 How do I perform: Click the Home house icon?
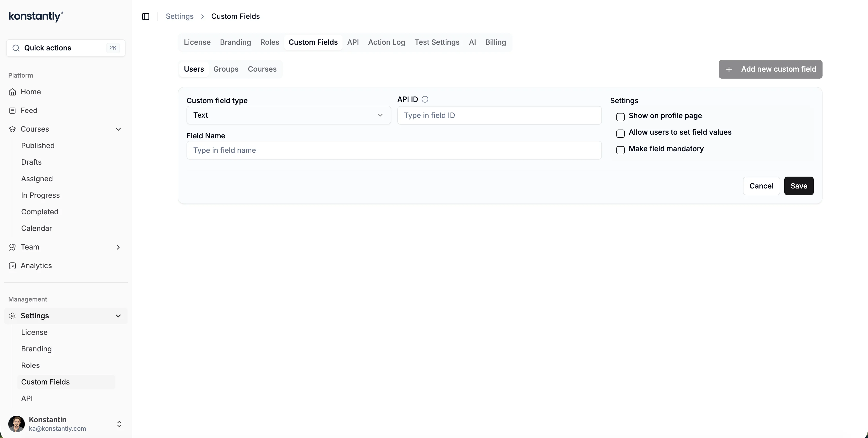[x=12, y=92]
